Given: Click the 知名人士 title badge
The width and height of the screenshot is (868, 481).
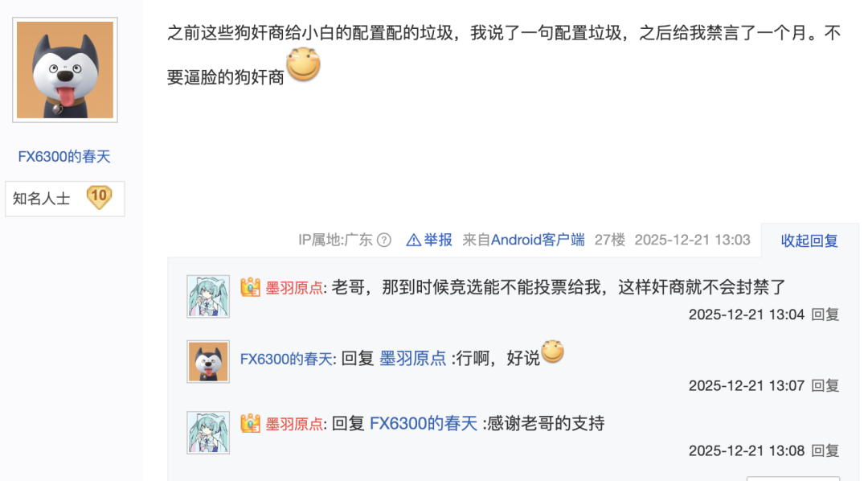Looking at the screenshot, I should [x=42, y=199].
